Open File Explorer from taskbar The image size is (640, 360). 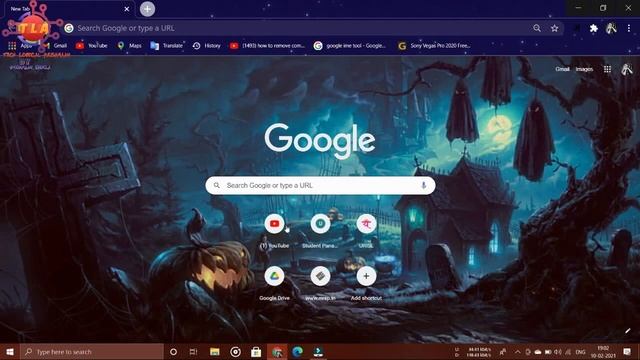[x=215, y=352]
